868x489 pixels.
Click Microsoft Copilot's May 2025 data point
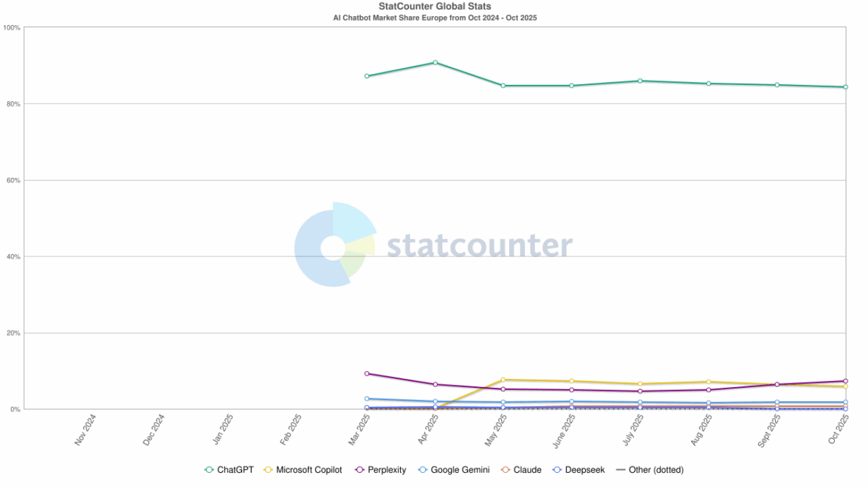tap(503, 380)
